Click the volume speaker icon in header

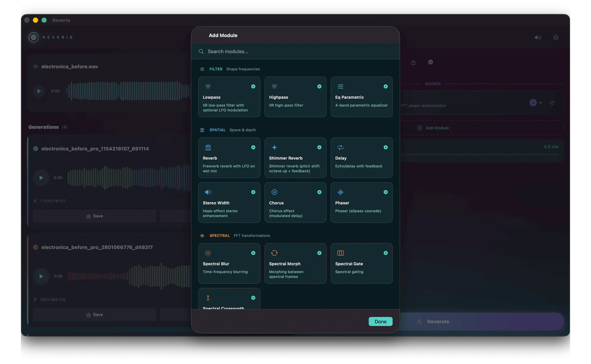point(538,37)
